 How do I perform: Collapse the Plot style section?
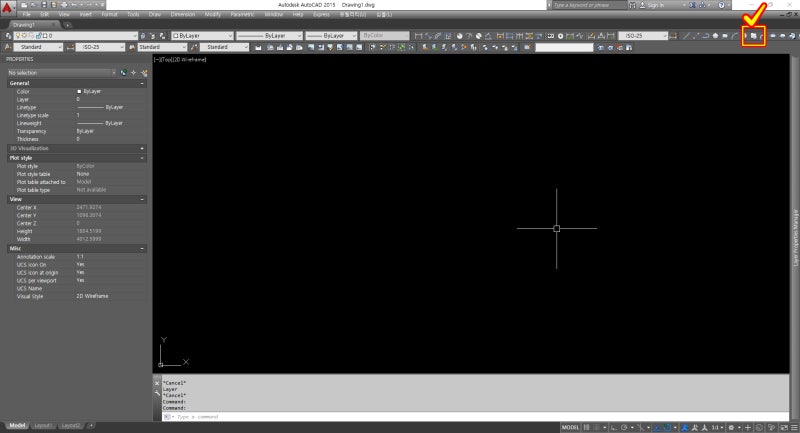142,158
